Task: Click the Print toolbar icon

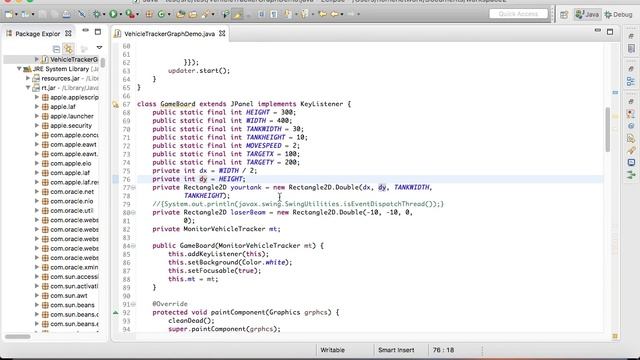Action: tap(66, 14)
